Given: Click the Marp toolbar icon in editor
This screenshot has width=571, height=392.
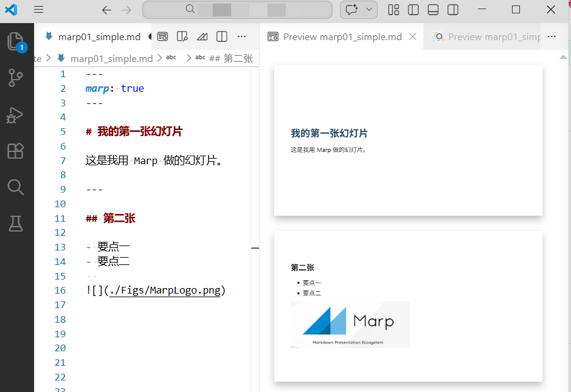Looking at the screenshot, I should point(202,36).
